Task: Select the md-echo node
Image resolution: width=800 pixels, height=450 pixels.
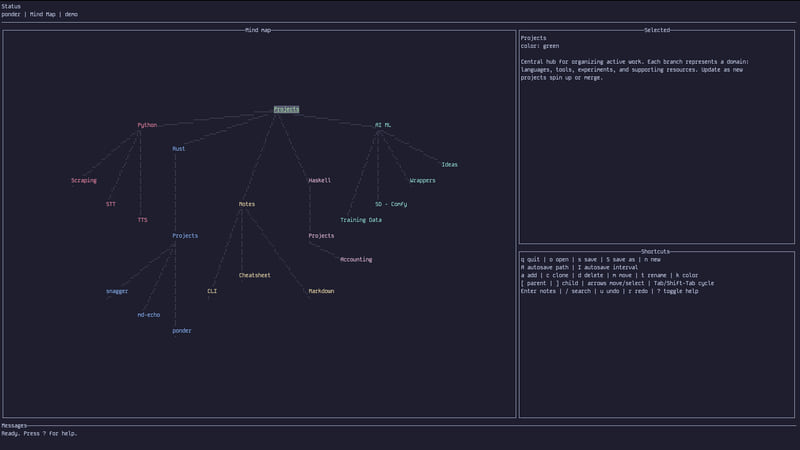Action: (x=148, y=315)
